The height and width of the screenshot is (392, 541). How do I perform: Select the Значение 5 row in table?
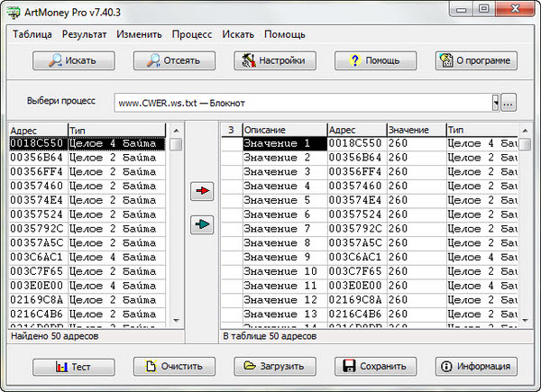click(x=283, y=200)
